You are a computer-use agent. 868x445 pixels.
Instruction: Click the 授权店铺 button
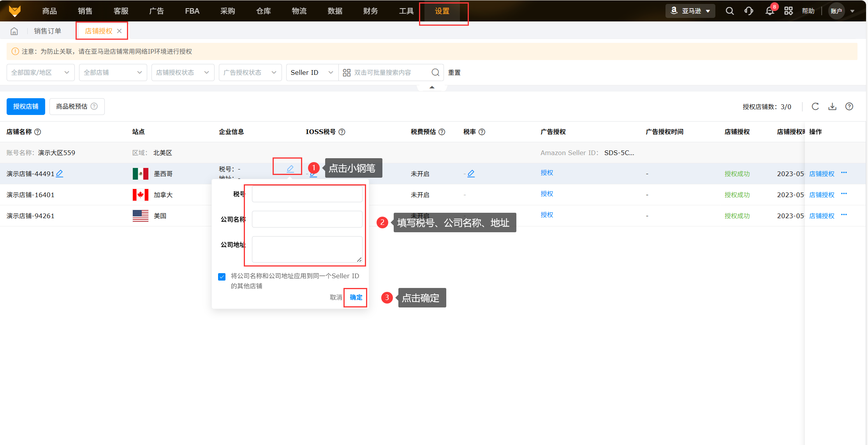click(x=26, y=106)
